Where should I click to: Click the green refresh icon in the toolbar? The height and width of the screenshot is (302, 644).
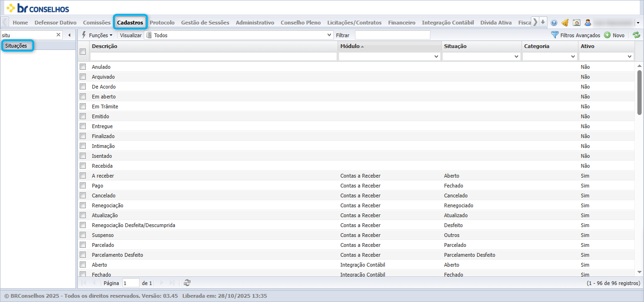636,35
